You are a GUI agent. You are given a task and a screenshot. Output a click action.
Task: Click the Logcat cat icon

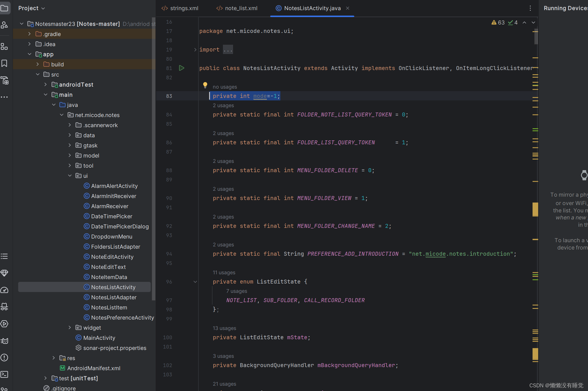[x=4, y=341]
